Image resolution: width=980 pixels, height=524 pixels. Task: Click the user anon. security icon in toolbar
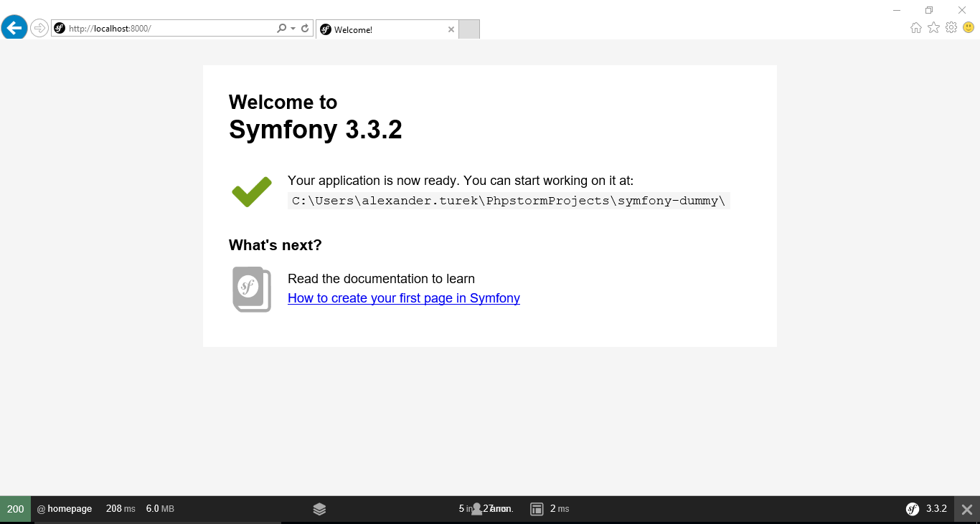point(477,509)
